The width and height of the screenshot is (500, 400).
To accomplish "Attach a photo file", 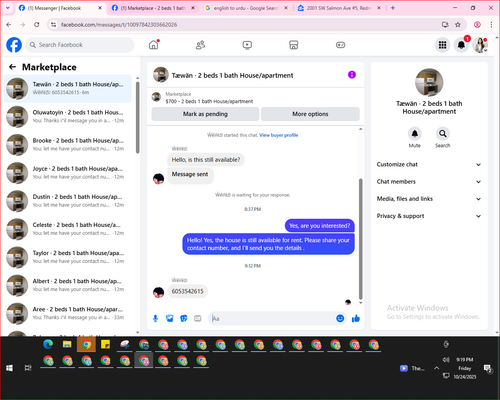I will coord(170,318).
